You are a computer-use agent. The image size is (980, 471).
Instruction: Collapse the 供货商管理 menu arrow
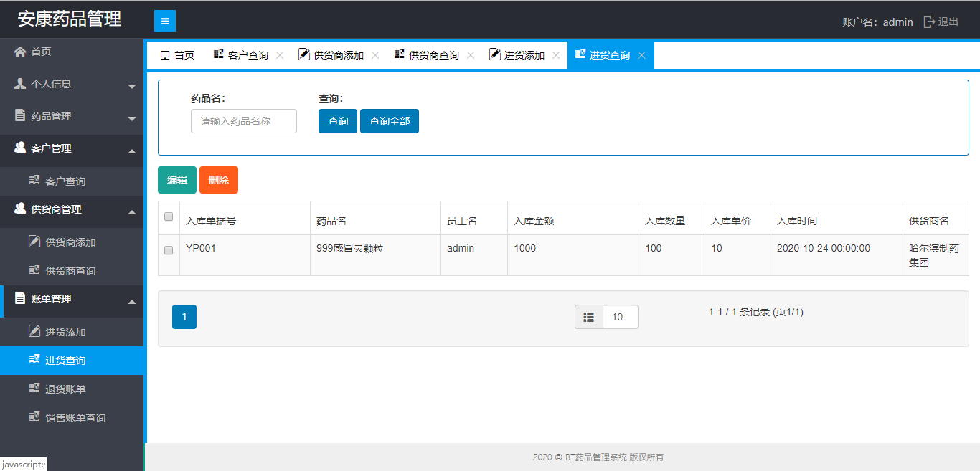pyautogui.click(x=132, y=211)
